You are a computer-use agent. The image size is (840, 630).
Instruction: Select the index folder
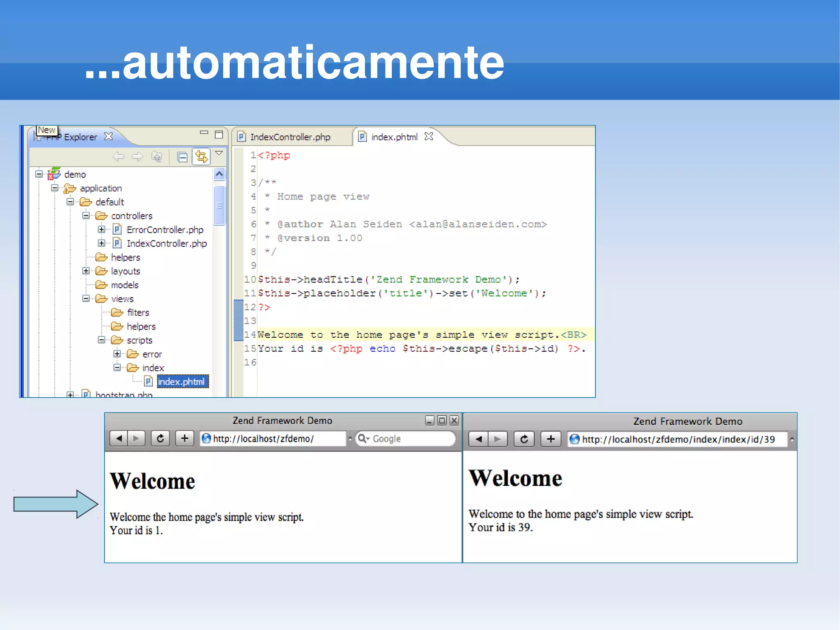click(x=153, y=368)
